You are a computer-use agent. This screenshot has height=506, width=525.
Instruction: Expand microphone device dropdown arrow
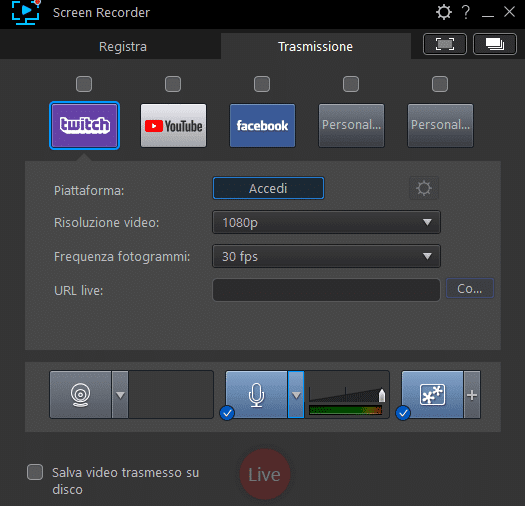pyautogui.click(x=296, y=395)
